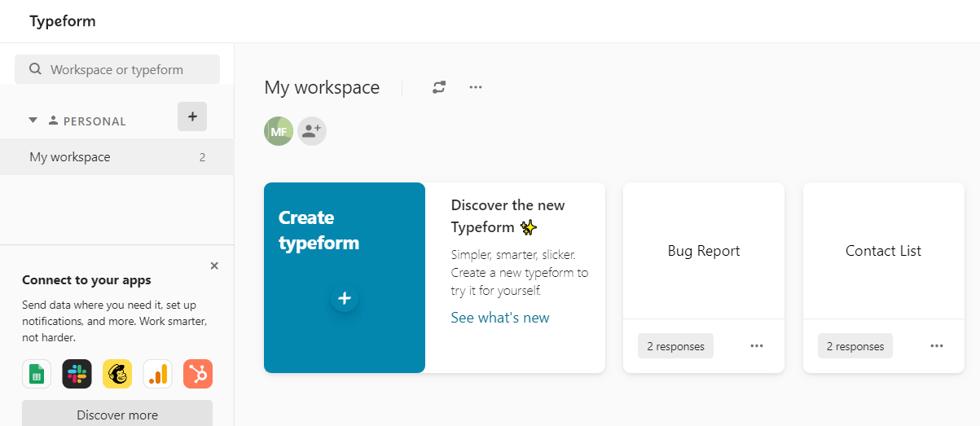Click the Discover more button
980x426 pixels.
pos(117,415)
